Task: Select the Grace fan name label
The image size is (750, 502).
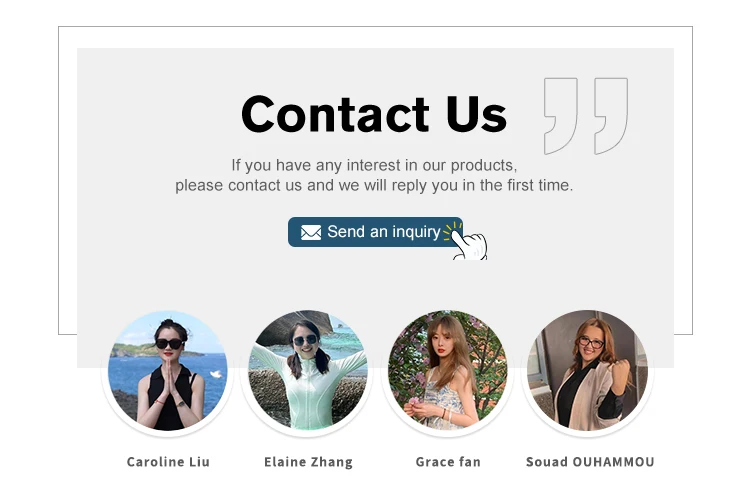Action: tap(448, 462)
